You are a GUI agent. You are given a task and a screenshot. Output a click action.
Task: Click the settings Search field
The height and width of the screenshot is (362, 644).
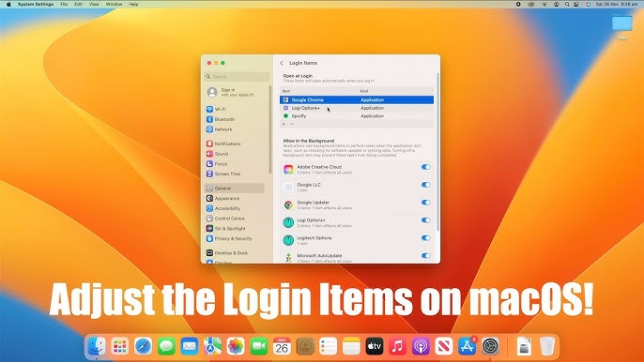tap(237, 77)
